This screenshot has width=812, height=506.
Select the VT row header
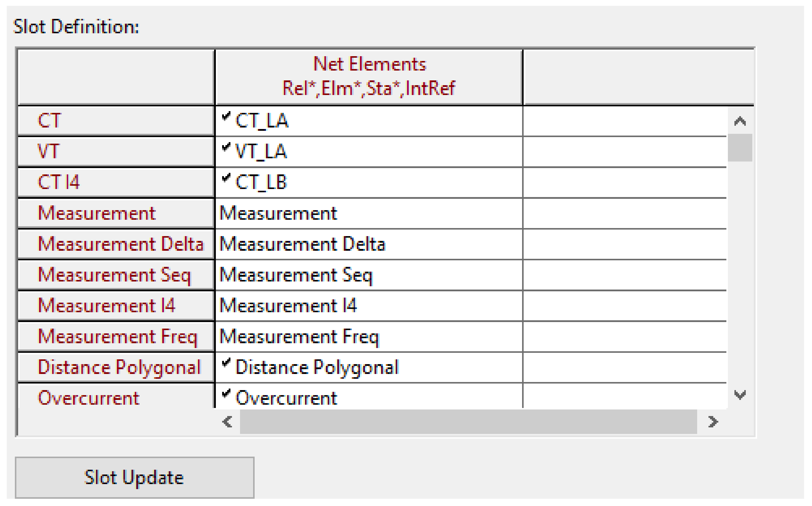116,151
